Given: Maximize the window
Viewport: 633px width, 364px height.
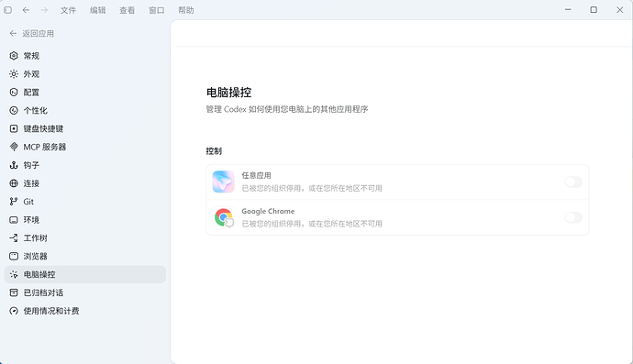Looking at the screenshot, I should coord(594,10).
